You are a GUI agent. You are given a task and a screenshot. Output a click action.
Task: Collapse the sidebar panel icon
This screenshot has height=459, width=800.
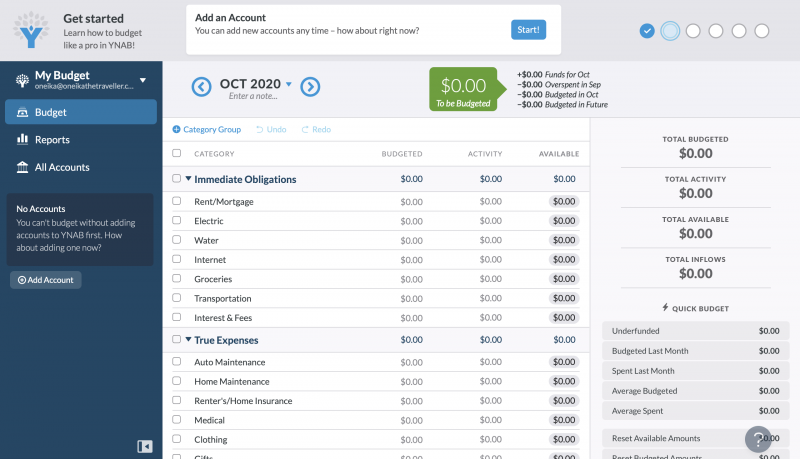point(145,447)
